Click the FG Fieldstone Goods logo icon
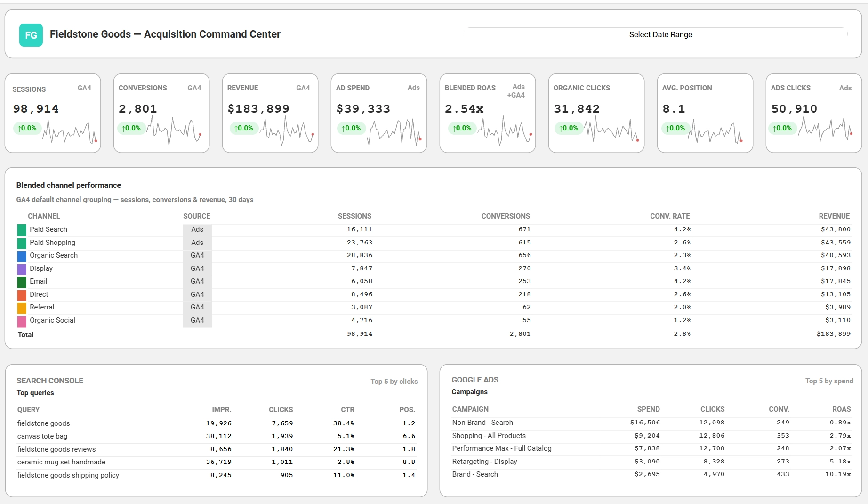This screenshot has height=504, width=868. click(31, 35)
